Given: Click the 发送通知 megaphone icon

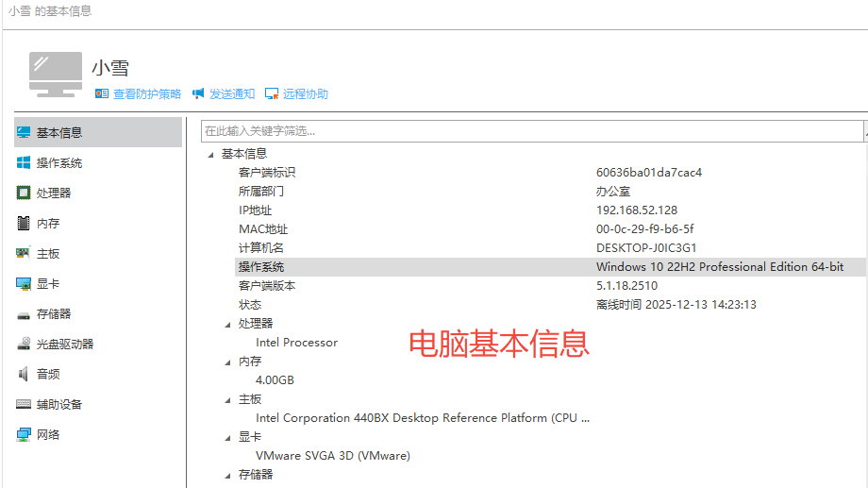Looking at the screenshot, I should [x=198, y=93].
